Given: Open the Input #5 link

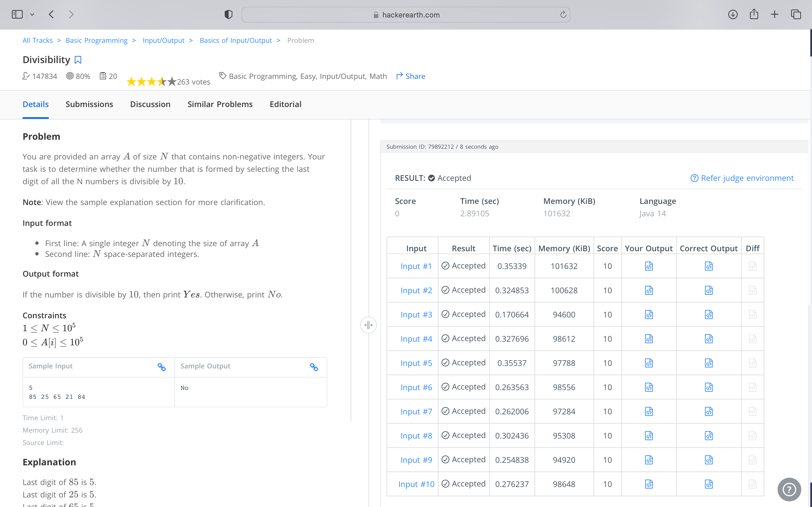Looking at the screenshot, I should [x=416, y=363].
